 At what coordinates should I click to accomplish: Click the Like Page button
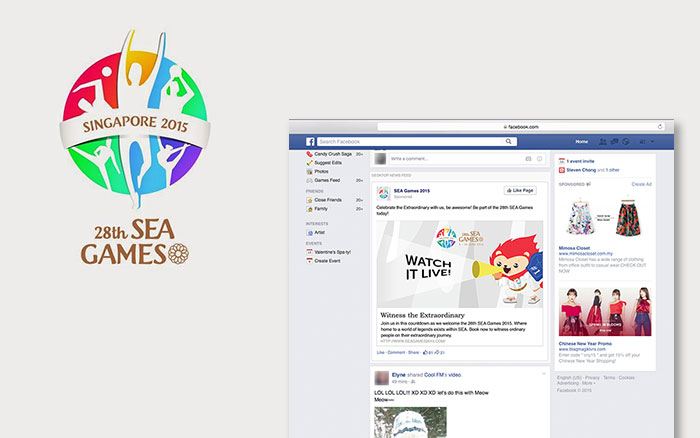[520, 190]
